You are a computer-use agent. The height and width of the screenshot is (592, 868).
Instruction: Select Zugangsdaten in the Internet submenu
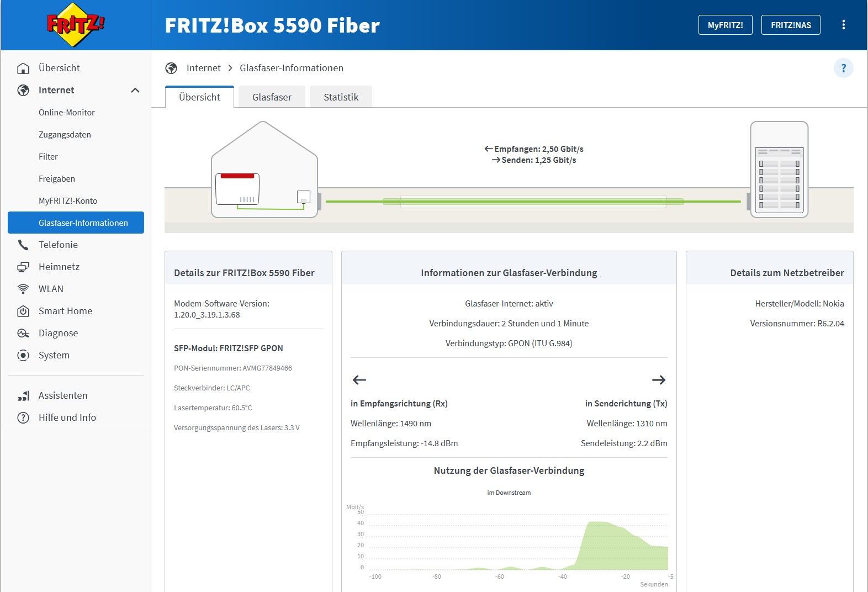click(65, 134)
